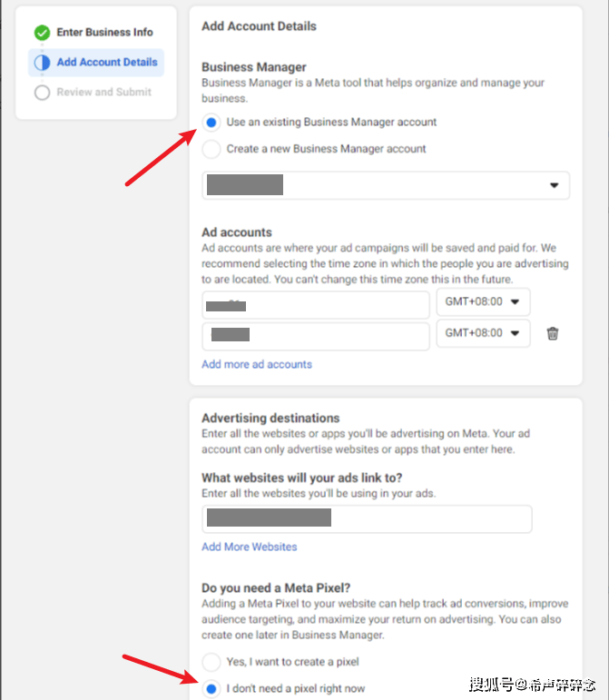Click the second ad account name field

315,335
